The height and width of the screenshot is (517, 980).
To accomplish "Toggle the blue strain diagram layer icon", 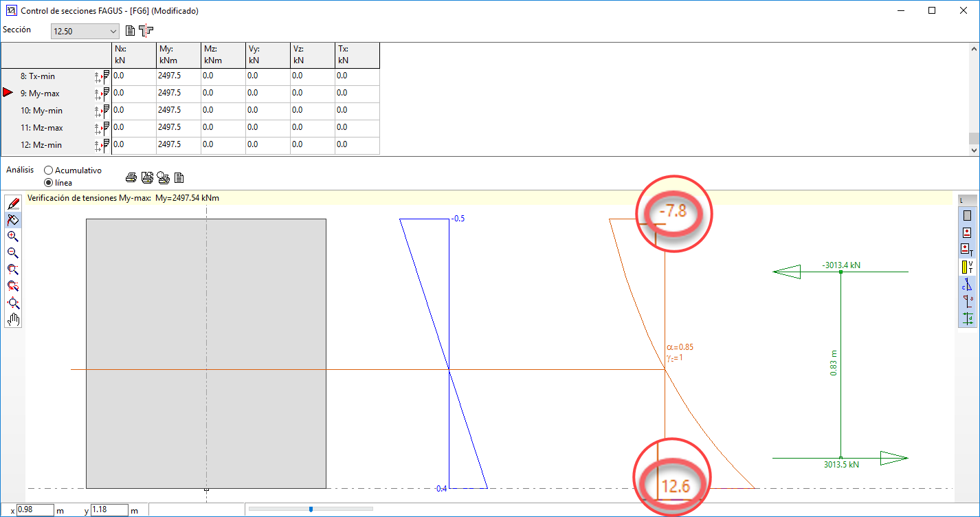I will (x=968, y=283).
